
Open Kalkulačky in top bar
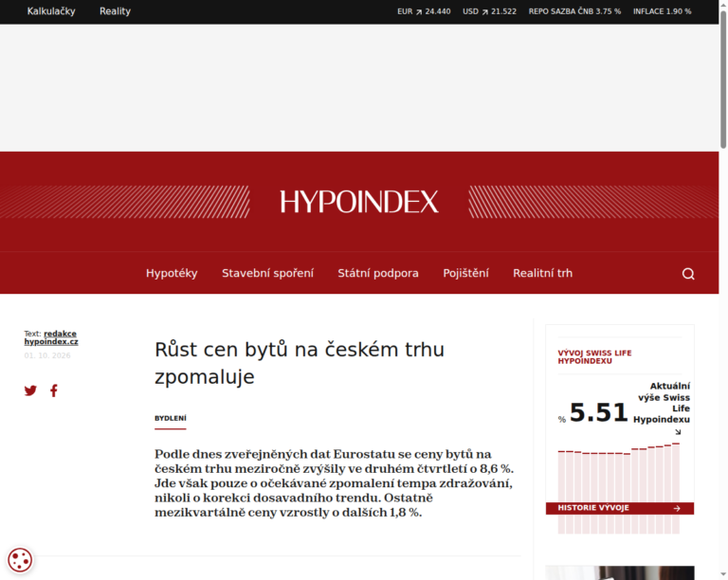coord(51,11)
